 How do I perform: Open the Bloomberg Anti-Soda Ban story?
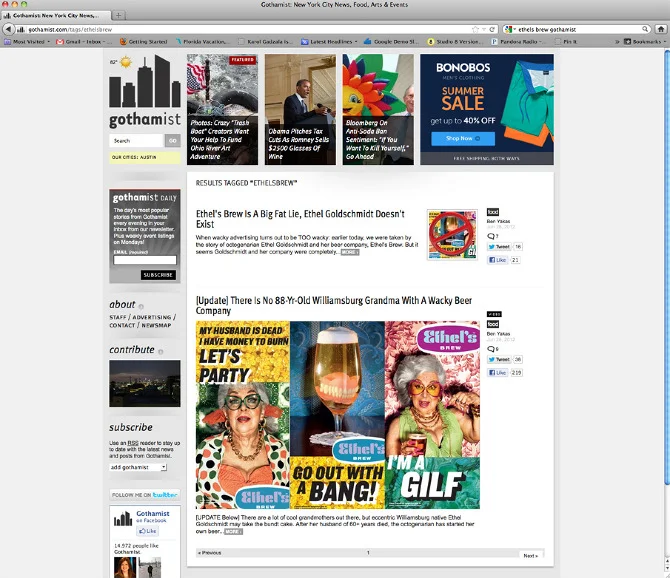378,109
